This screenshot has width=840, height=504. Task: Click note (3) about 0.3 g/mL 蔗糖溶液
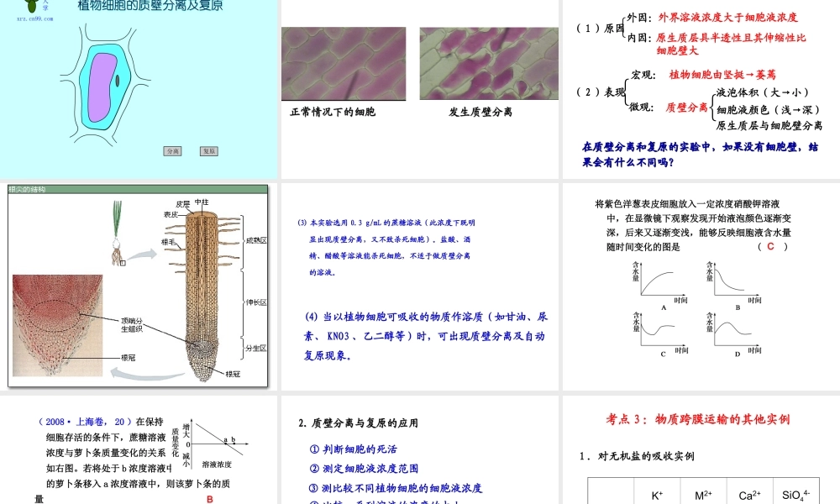pyautogui.click(x=386, y=247)
